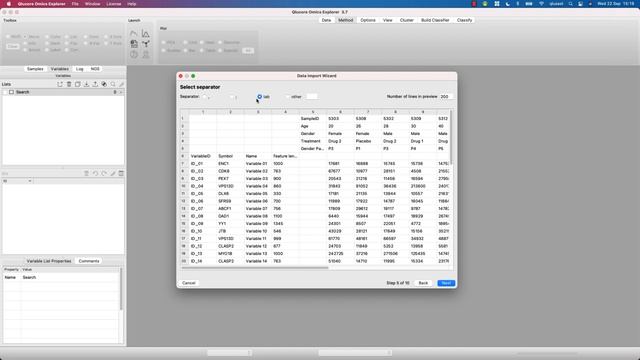Open the Variable List Properties tab
The width and height of the screenshot is (640, 360).
[x=49, y=261]
